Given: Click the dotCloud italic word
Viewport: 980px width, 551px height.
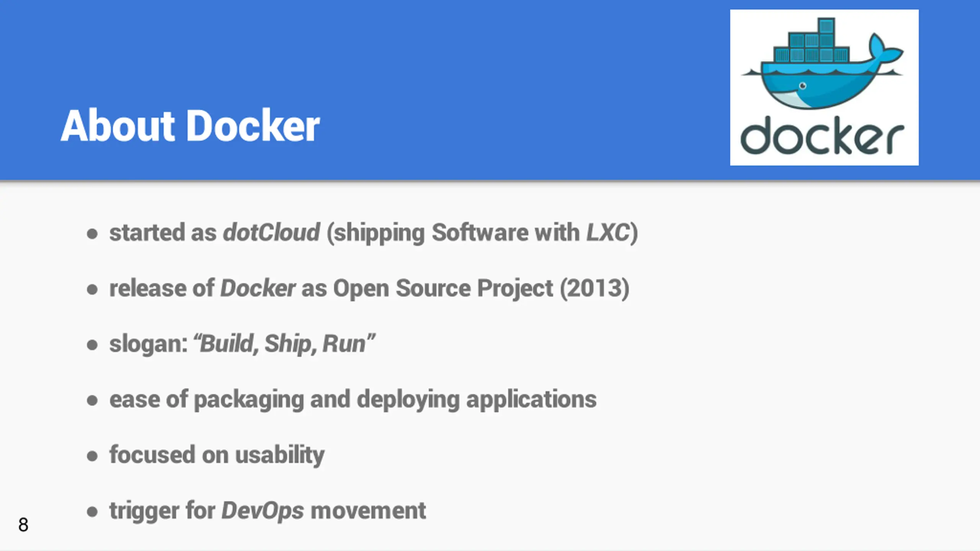Looking at the screenshot, I should (x=271, y=232).
